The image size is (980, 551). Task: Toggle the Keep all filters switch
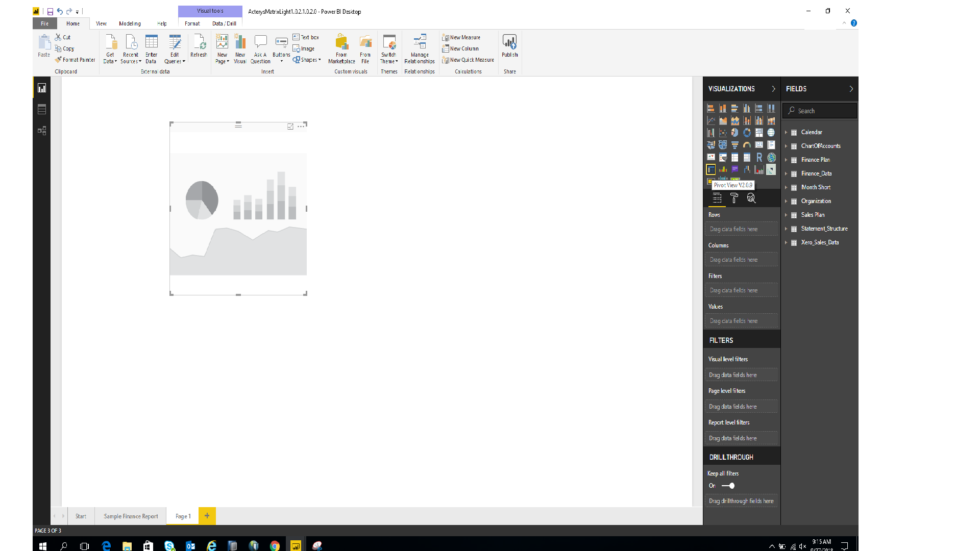click(x=728, y=486)
